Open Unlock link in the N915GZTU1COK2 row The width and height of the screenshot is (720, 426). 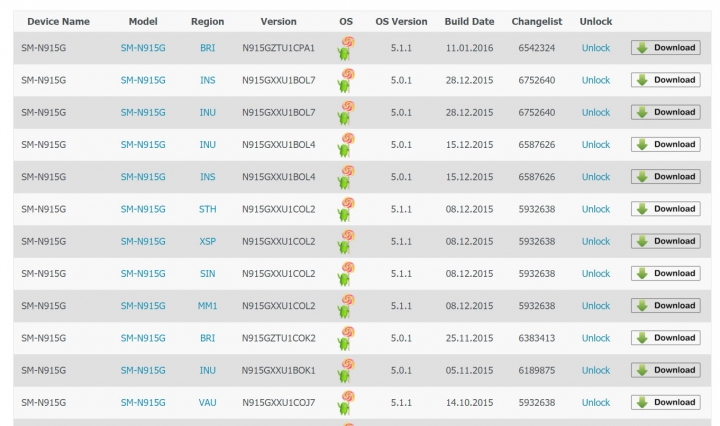596,338
